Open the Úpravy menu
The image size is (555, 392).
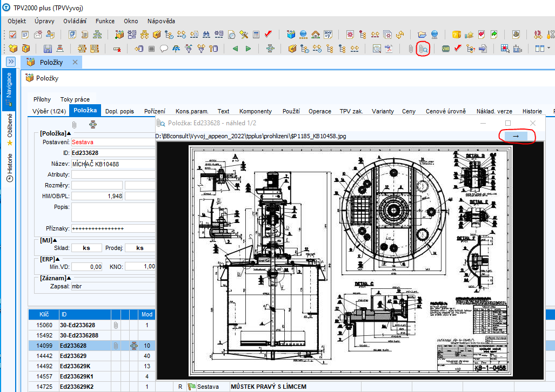45,21
